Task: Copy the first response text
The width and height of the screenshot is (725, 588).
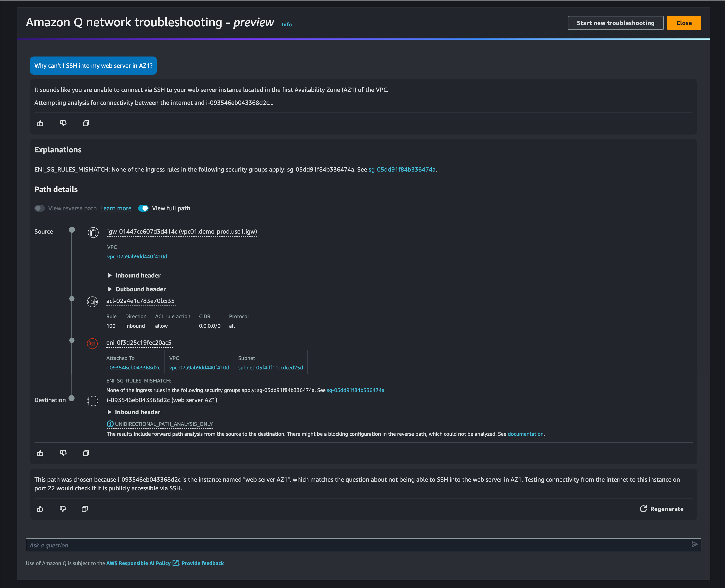Action: click(86, 123)
